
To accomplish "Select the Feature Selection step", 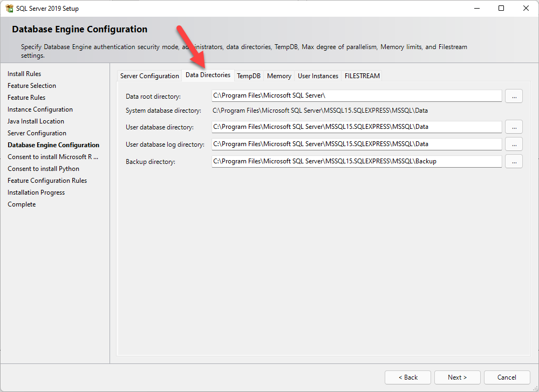I will pos(32,86).
